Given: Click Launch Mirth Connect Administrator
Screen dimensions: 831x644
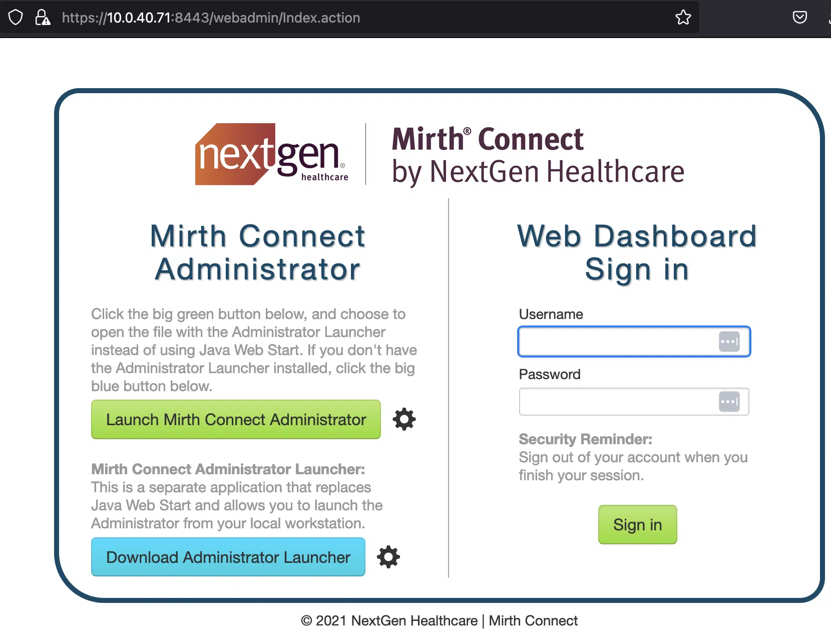Looking at the screenshot, I should [x=235, y=420].
